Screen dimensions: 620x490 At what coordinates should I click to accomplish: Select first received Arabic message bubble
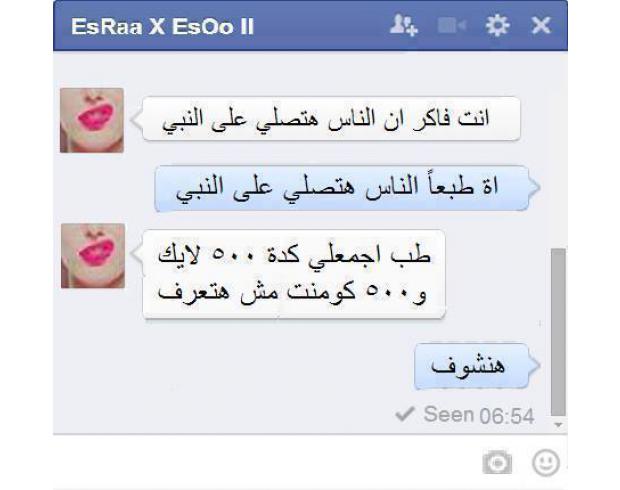[x=331, y=118]
